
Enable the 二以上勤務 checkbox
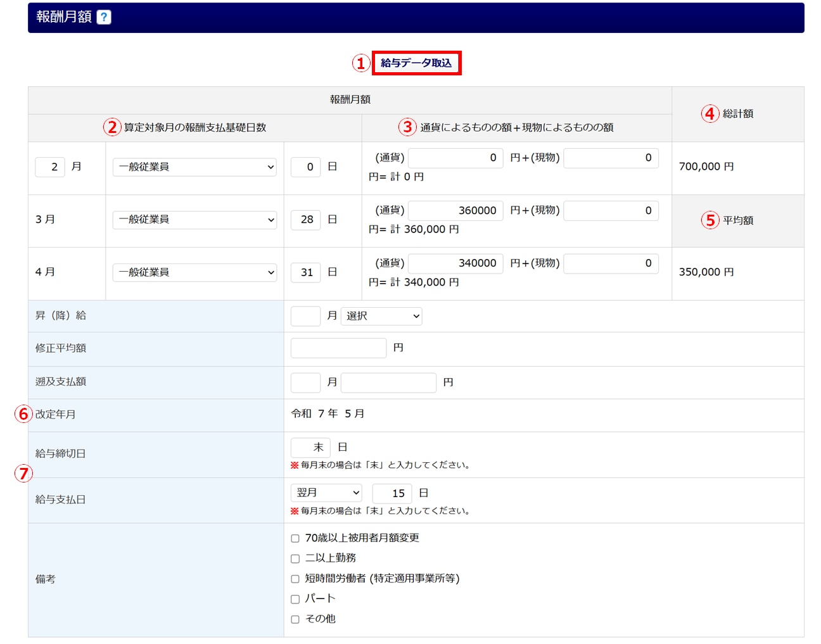pos(295,559)
